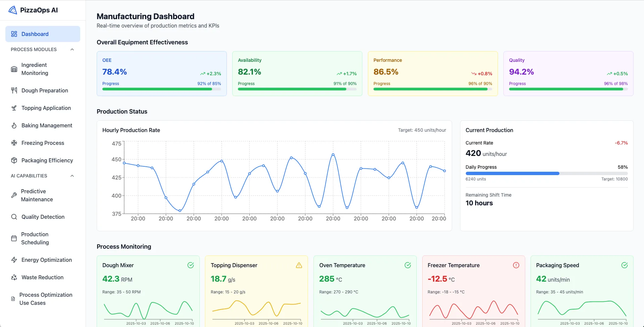This screenshot has height=327, width=644.
Task: Collapse the Process Modules section chevron
Action: tap(72, 49)
